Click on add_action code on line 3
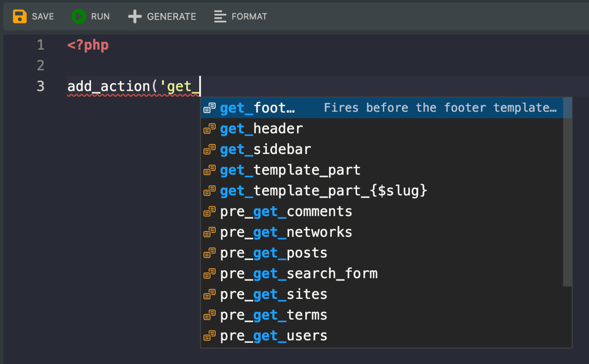This screenshot has height=364, width=589. tap(109, 86)
